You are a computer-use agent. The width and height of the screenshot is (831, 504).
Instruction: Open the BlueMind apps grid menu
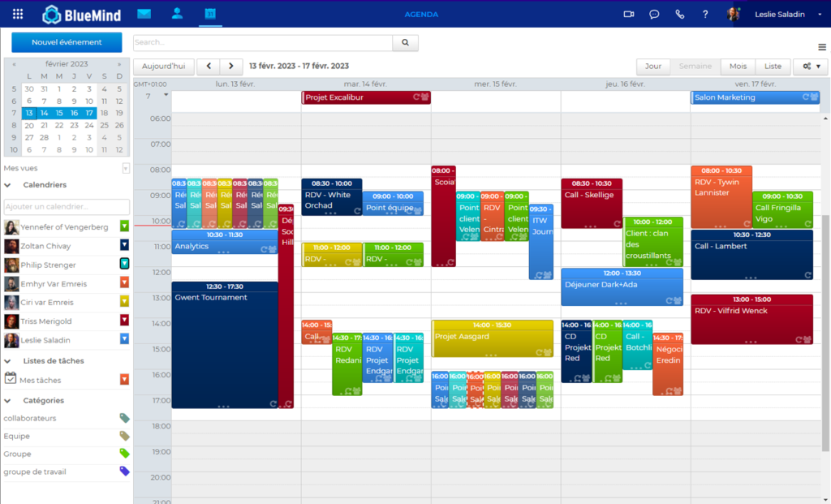(18, 14)
